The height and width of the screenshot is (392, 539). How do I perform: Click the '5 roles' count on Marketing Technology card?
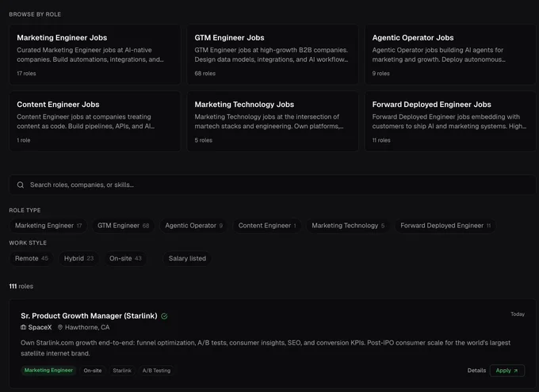tap(204, 140)
